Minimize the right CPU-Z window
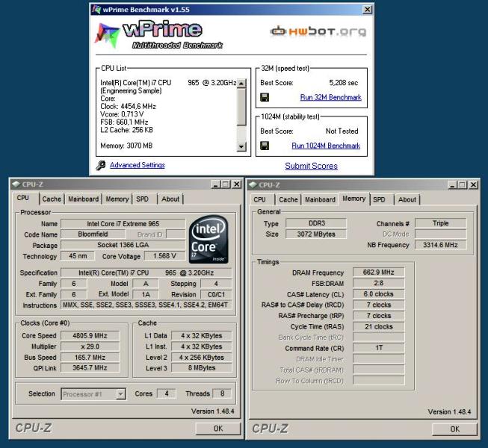 pos(453,185)
